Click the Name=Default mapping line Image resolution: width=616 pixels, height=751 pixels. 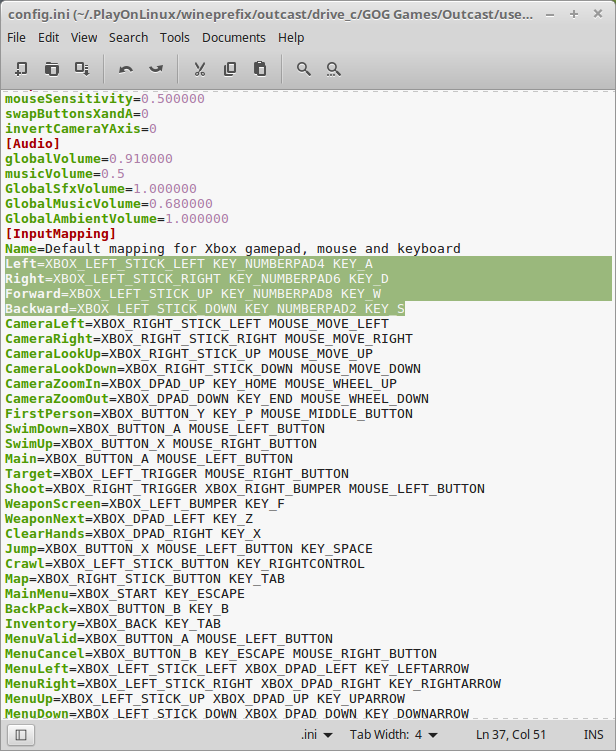tap(233, 249)
